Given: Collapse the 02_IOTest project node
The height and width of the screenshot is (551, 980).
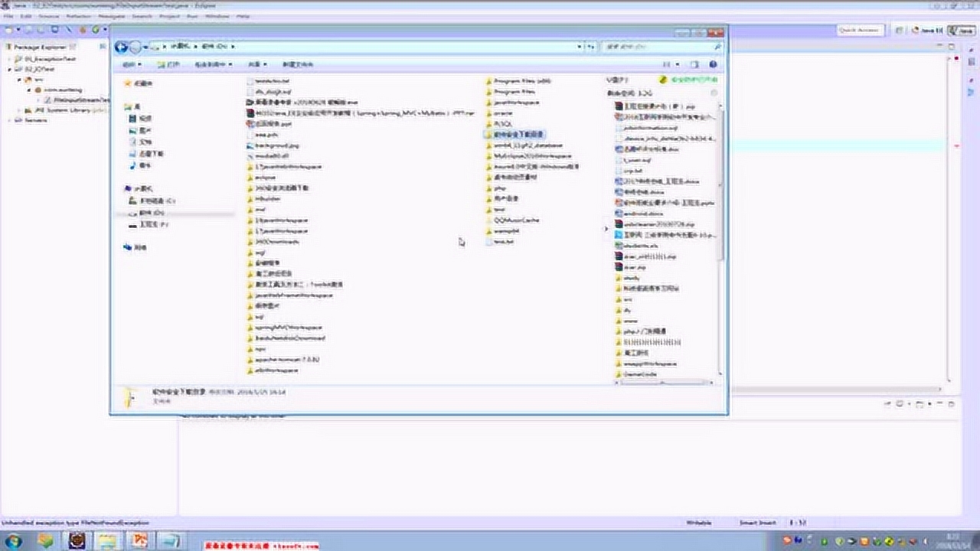Looking at the screenshot, I should point(10,68).
